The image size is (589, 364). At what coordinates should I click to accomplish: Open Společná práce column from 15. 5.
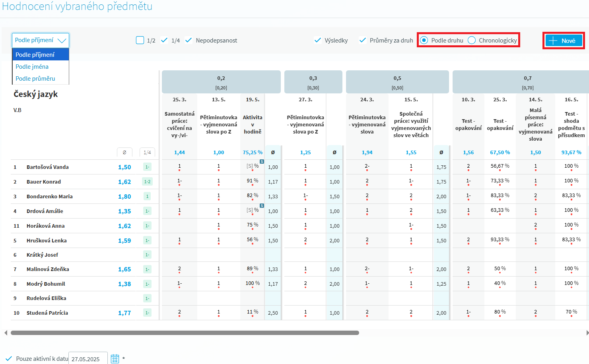411,124
